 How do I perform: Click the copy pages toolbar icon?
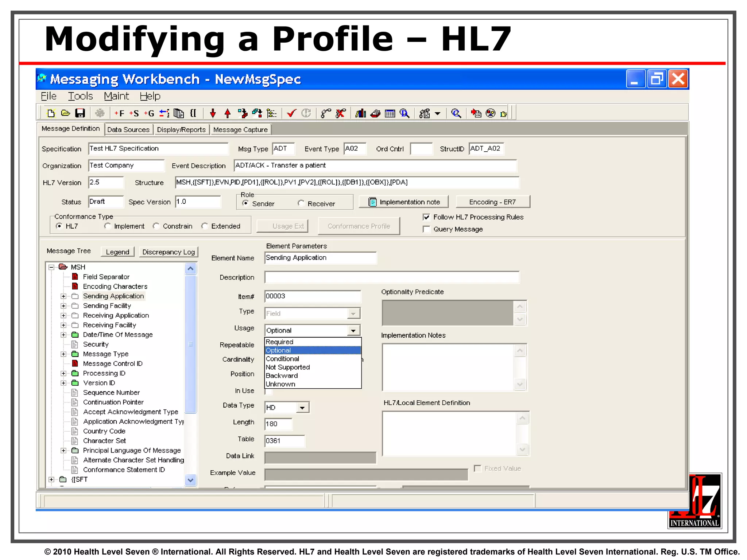(x=179, y=113)
